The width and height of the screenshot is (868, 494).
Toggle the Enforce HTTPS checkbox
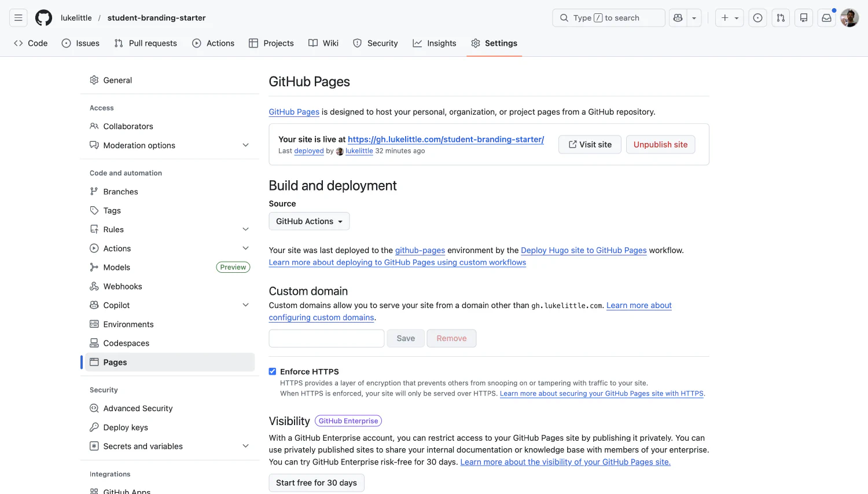coord(273,371)
